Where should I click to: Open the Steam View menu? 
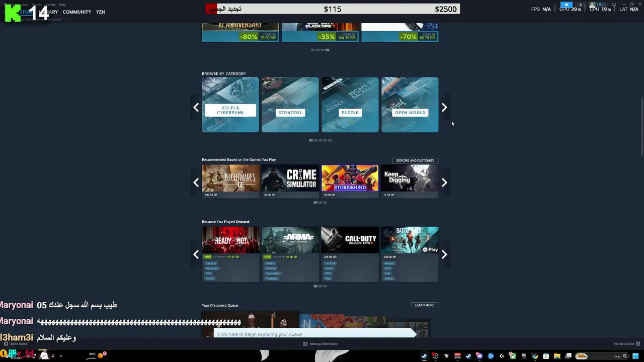pyautogui.click(x=25, y=5)
